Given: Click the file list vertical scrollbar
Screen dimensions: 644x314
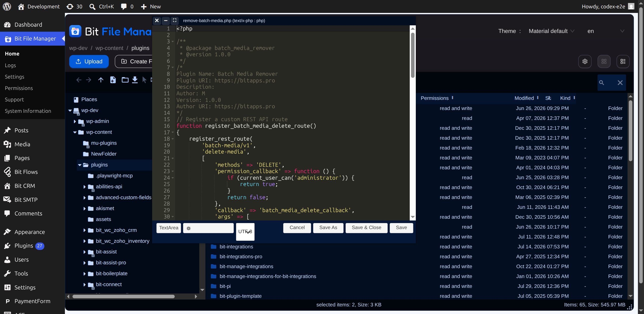Looking at the screenshot, I should 631,131.
